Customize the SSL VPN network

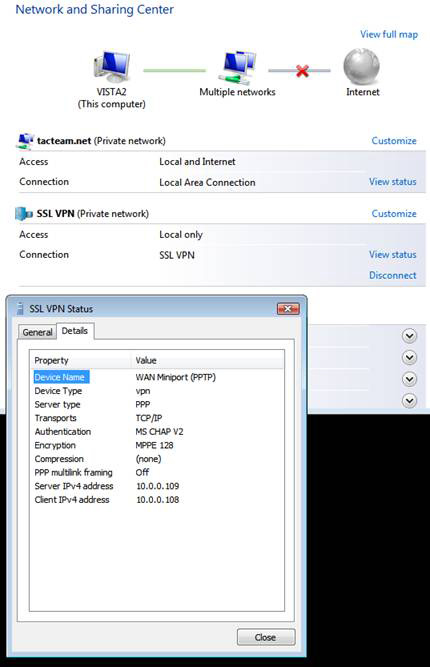click(394, 214)
